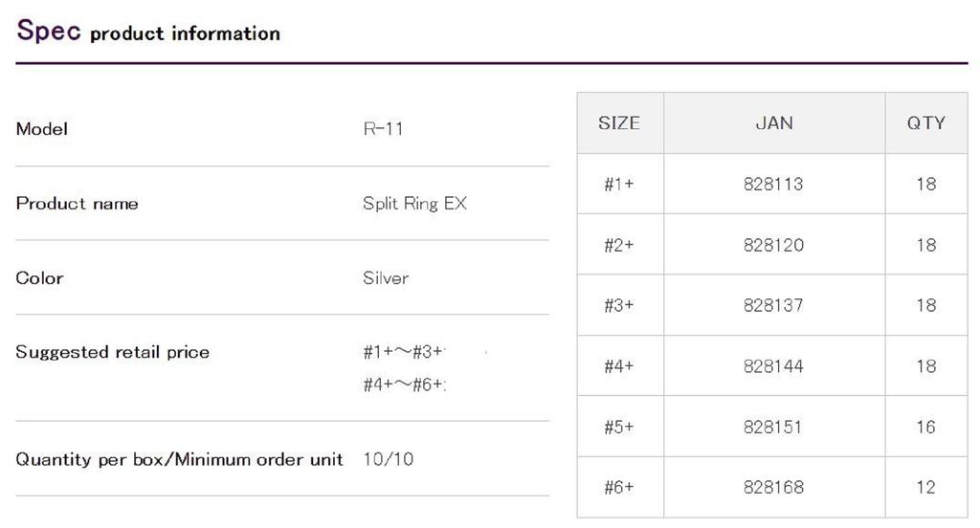Select JAN code 828168
980x528 pixels.
coord(773,488)
